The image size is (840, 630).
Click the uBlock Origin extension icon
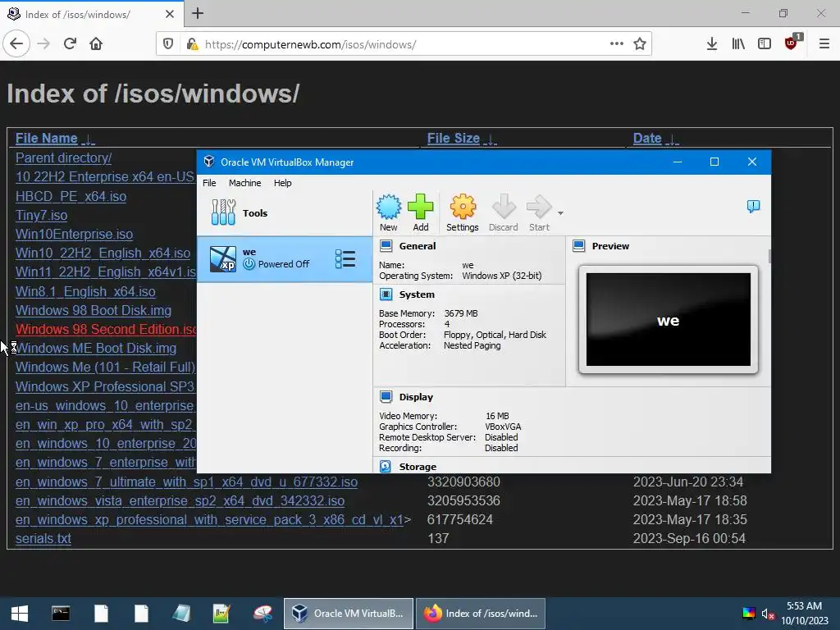click(792, 43)
